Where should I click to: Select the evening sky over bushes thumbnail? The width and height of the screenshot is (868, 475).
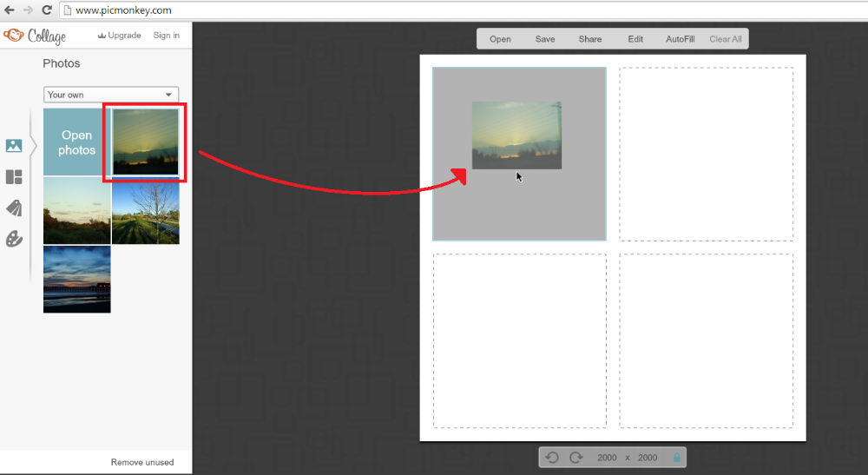(77, 211)
